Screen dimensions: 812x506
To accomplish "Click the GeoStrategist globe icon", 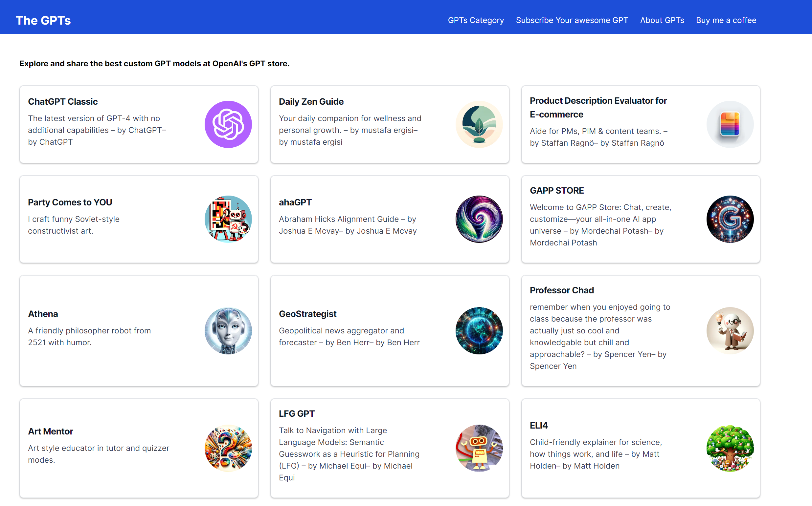I will pos(479,331).
